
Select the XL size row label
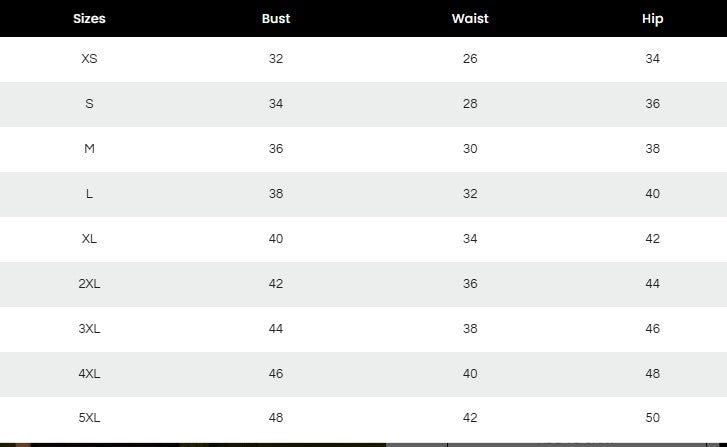pos(89,239)
